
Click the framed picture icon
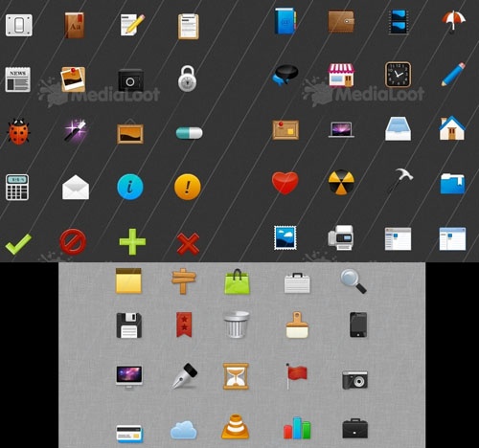coord(130,132)
